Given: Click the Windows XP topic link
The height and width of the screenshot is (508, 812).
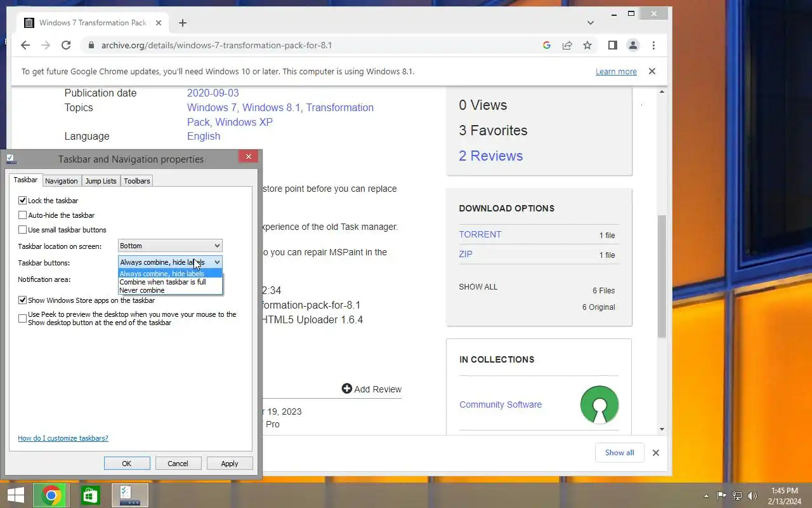Looking at the screenshot, I should (x=244, y=122).
